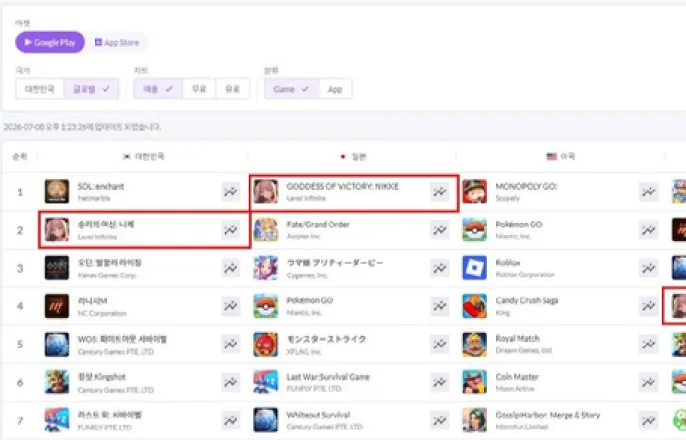Open trend chart for Candy Crush Saga
Viewport: 686px width, 440px height.
(649, 306)
